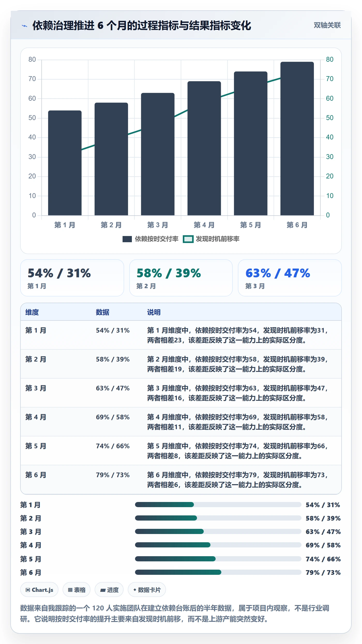Screen dimensions: 362x644
Task: Click the grid icon in 表格 chip
Action: coord(70,590)
